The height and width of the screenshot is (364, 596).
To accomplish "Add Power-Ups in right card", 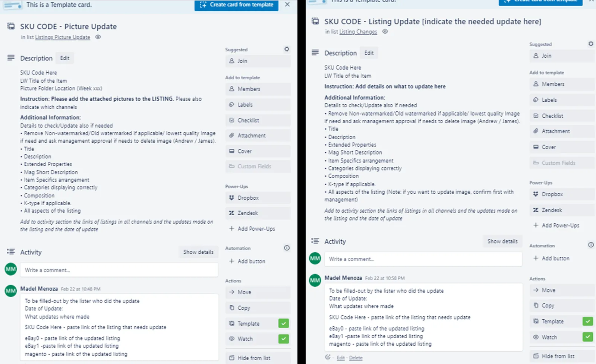I will pos(562,225).
